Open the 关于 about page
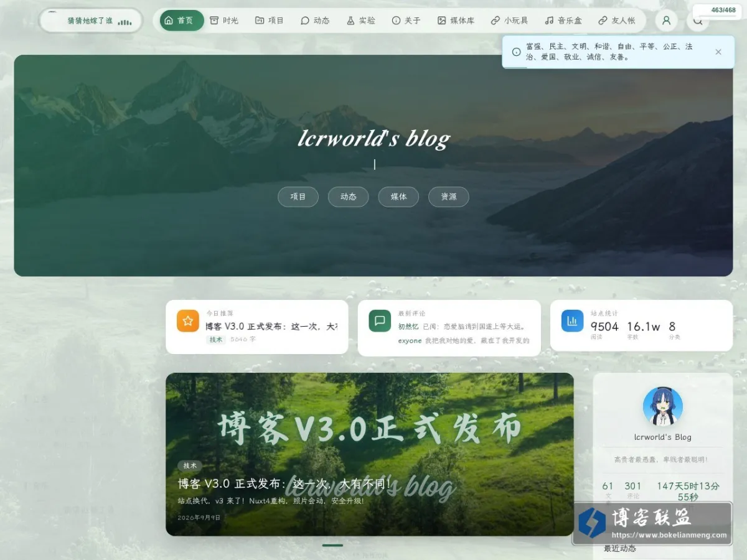The image size is (747, 560). tap(406, 21)
